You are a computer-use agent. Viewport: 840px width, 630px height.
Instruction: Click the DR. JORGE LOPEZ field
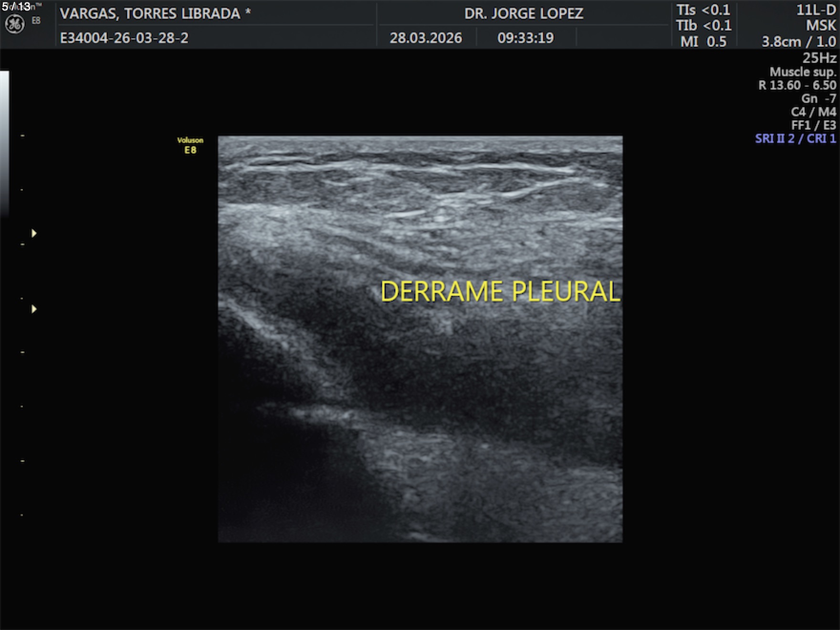(x=524, y=13)
